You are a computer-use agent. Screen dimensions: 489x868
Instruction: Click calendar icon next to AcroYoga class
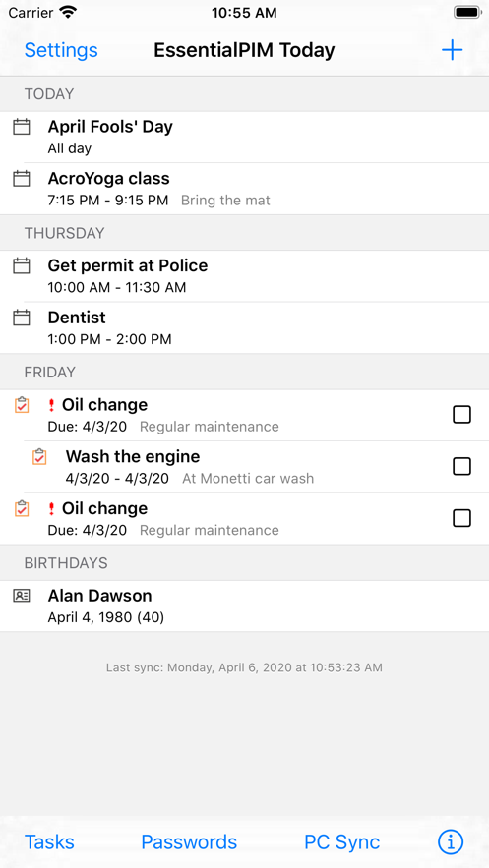tap(21, 179)
